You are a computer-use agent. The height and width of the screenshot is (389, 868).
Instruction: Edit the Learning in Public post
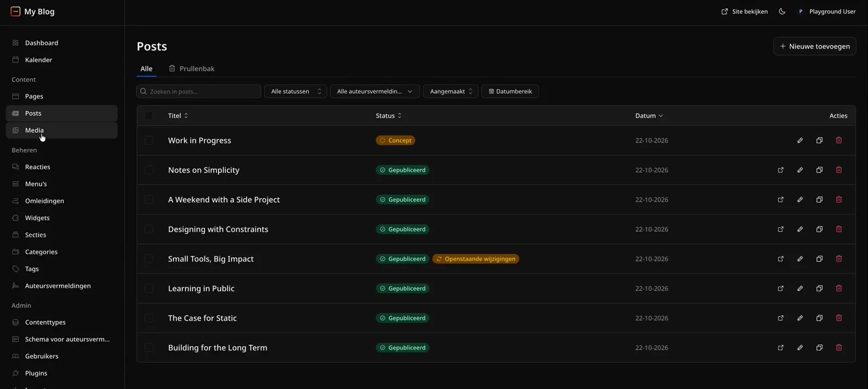coord(800,289)
